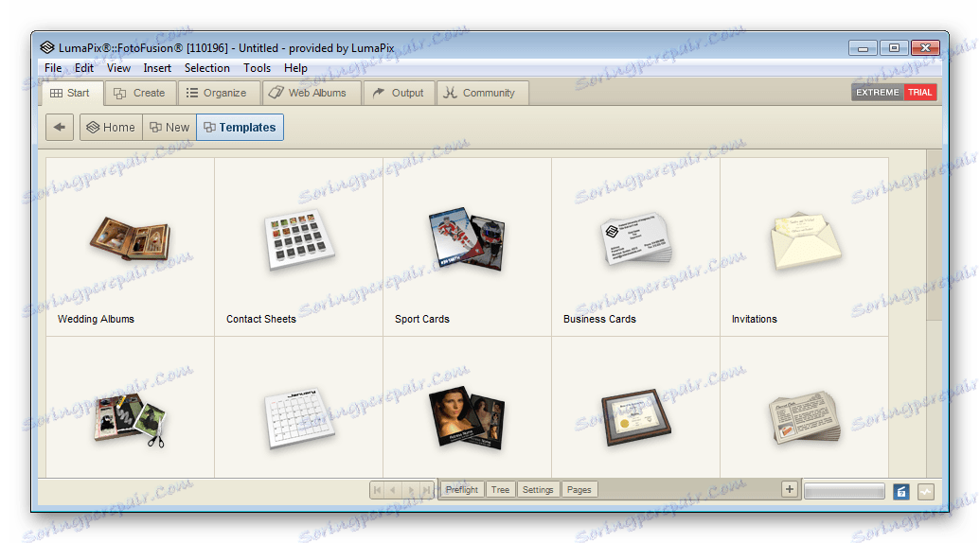This screenshot has height=543, width=980.
Task: Open the Invitations envelope icon
Action: click(x=806, y=241)
